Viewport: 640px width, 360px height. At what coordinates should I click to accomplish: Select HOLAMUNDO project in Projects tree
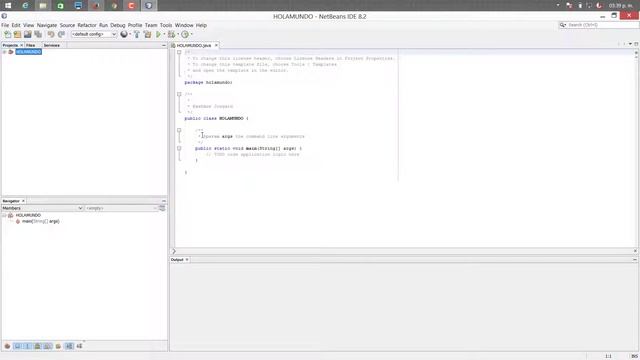click(x=28, y=52)
